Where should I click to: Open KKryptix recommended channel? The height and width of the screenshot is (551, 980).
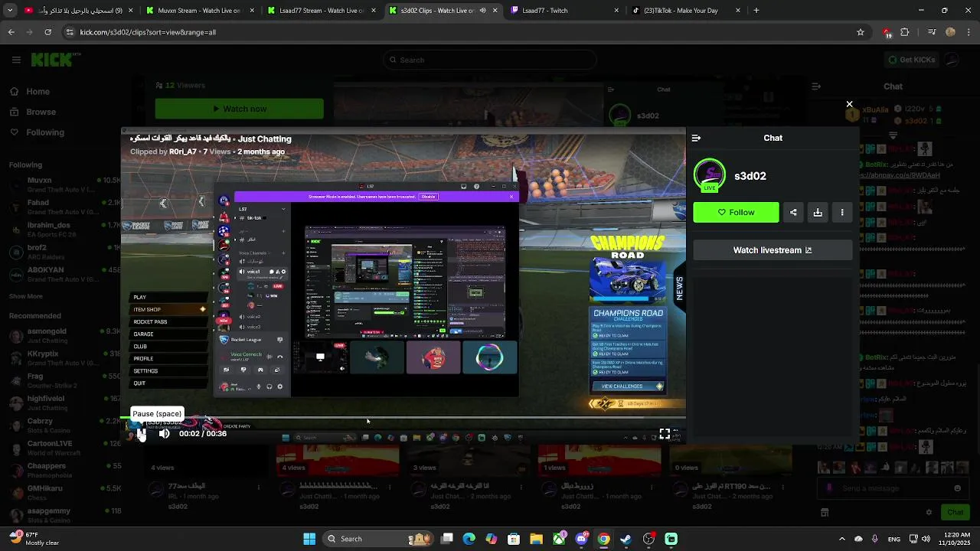click(65, 358)
